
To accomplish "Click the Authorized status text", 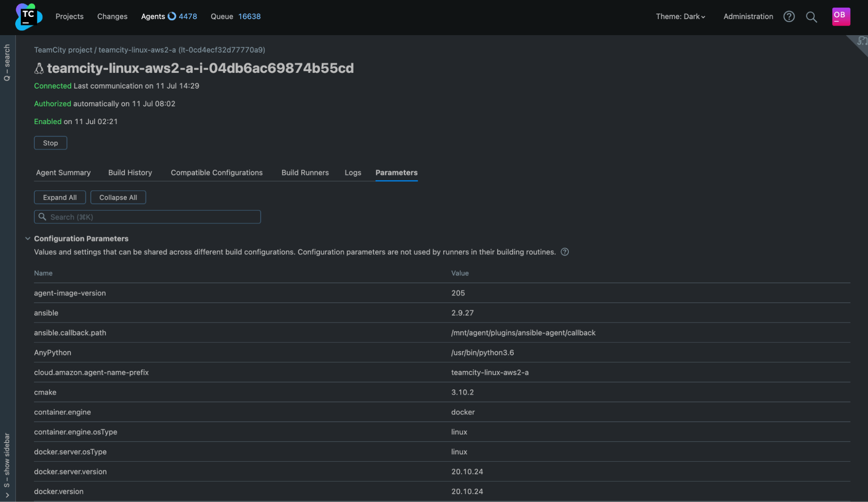I will tap(53, 104).
